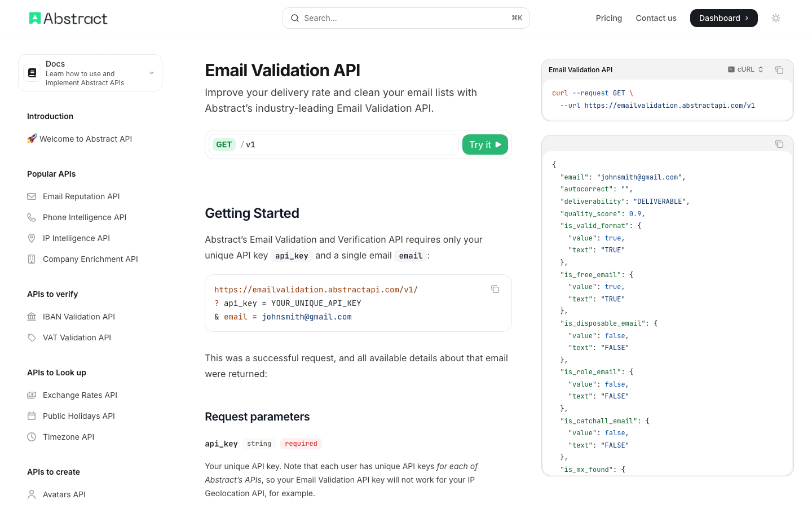Viewport: 812px width, 508px height.
Task: Click the rocket icon beside Welcome
Action: coord(32,139)
